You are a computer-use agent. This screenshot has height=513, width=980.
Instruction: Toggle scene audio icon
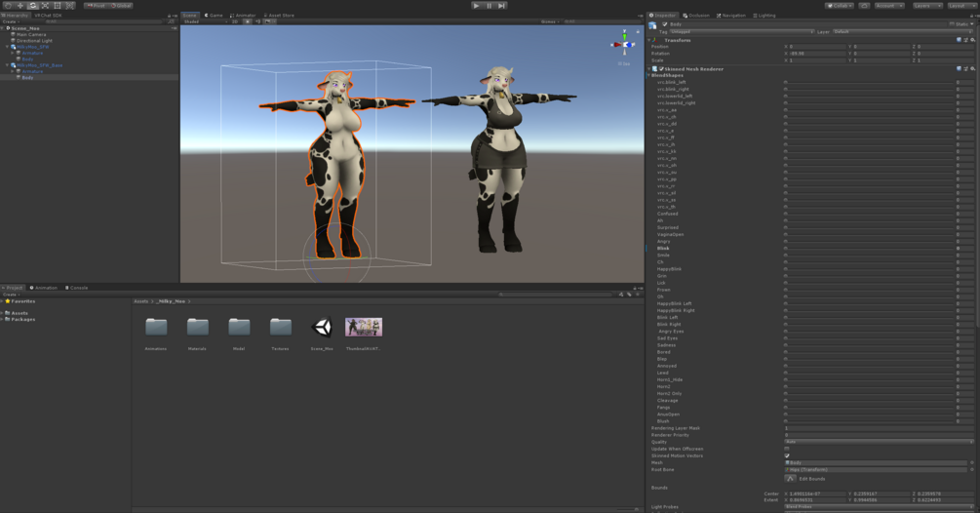click(257, 21)
